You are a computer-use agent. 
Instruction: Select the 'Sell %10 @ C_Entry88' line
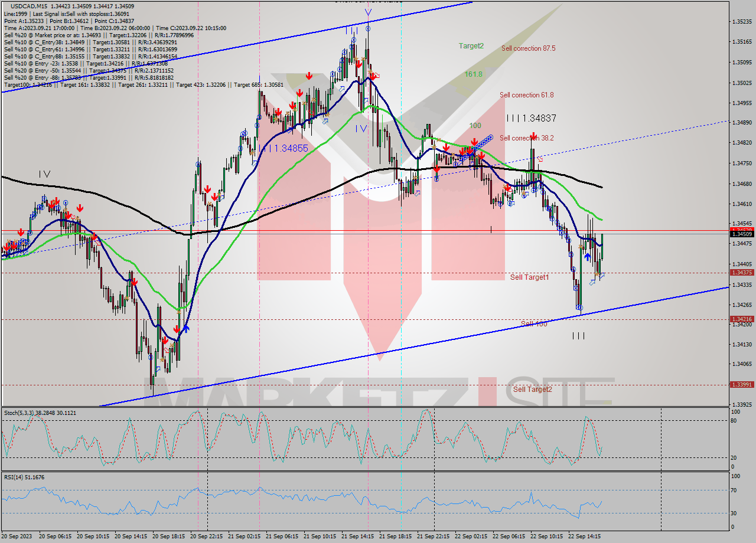point(90,56)
